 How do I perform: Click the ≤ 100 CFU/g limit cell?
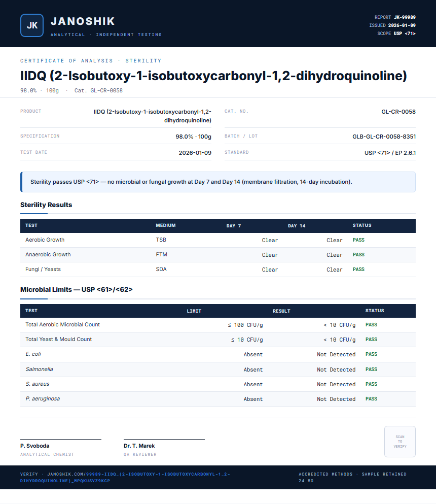245,325
